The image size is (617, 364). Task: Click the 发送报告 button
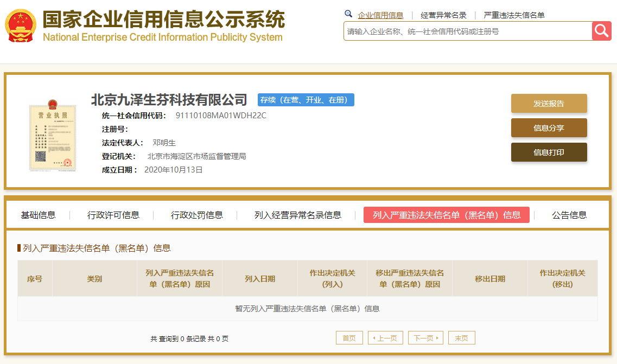(x=549, y=104)
